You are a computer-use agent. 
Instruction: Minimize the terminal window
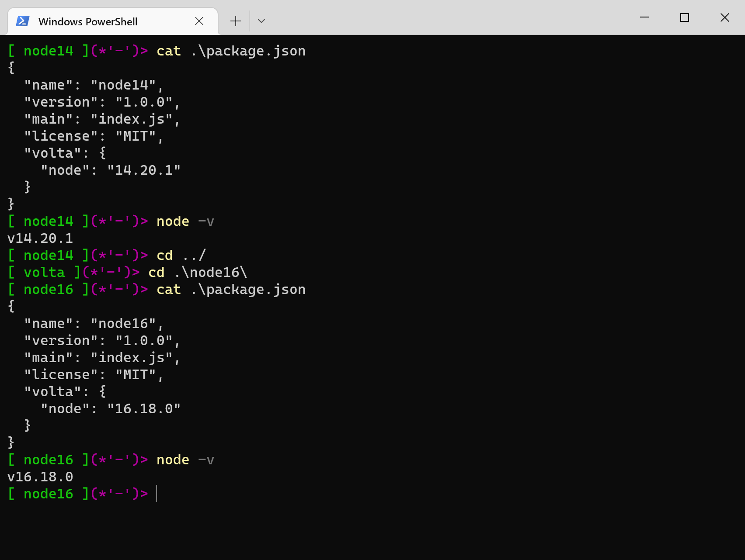click(644, 17)
